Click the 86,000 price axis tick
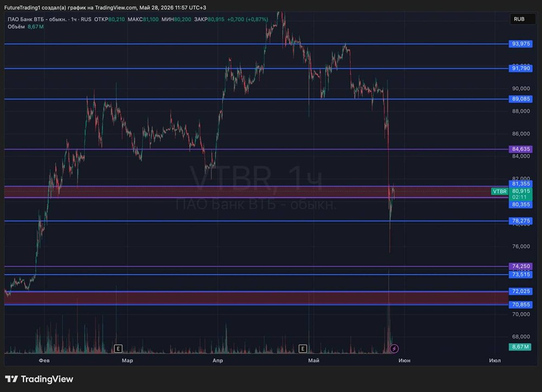542x392 pixels. click(x=521, y=133)
